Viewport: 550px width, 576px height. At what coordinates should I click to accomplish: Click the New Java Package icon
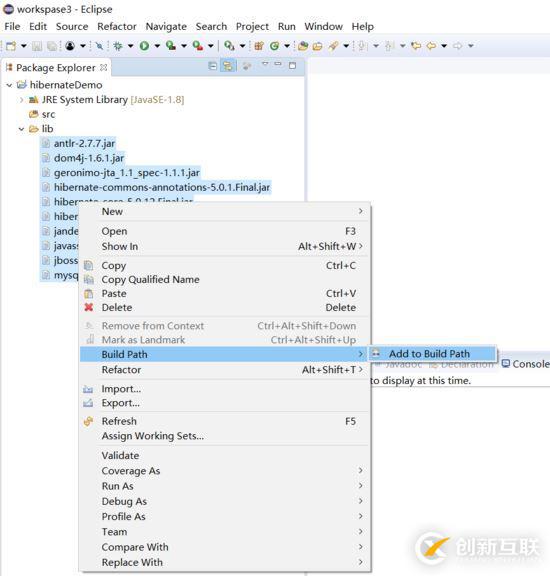[x=259, y=46]
